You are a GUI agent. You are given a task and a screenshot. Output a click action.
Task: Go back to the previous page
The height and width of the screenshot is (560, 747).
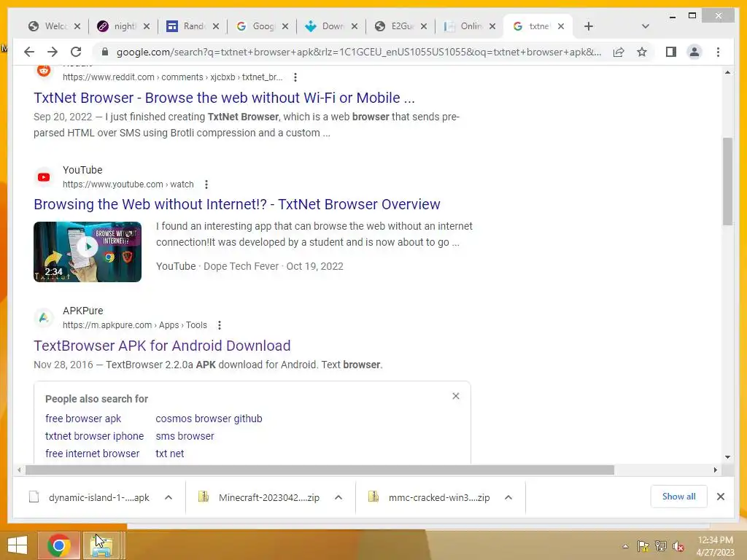click(x=29, y=52)
